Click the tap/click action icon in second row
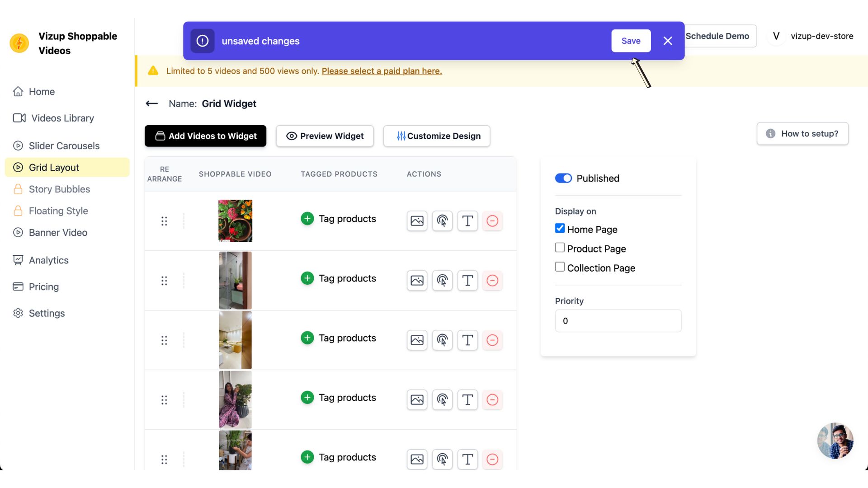This screenshot has width=868, height=488. (442, 281)
